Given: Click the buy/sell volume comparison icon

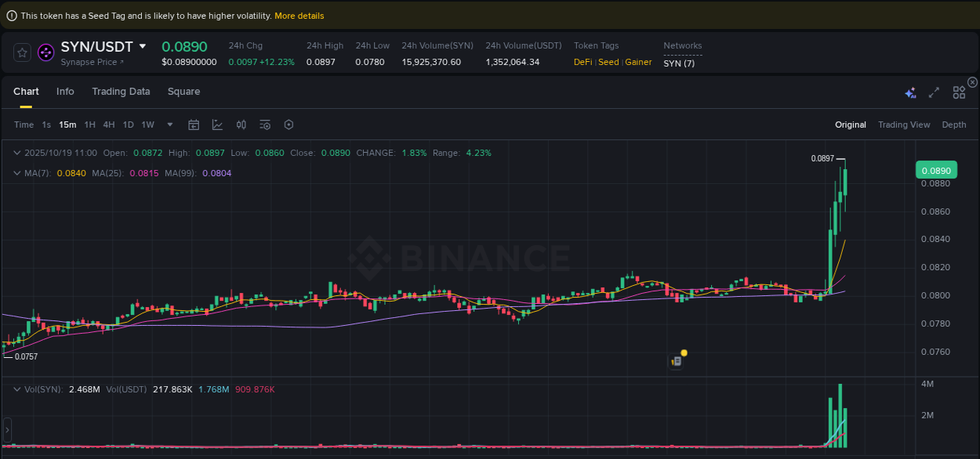Looking at the screenshot, I should pyautogui.click(x=241, y=125).
